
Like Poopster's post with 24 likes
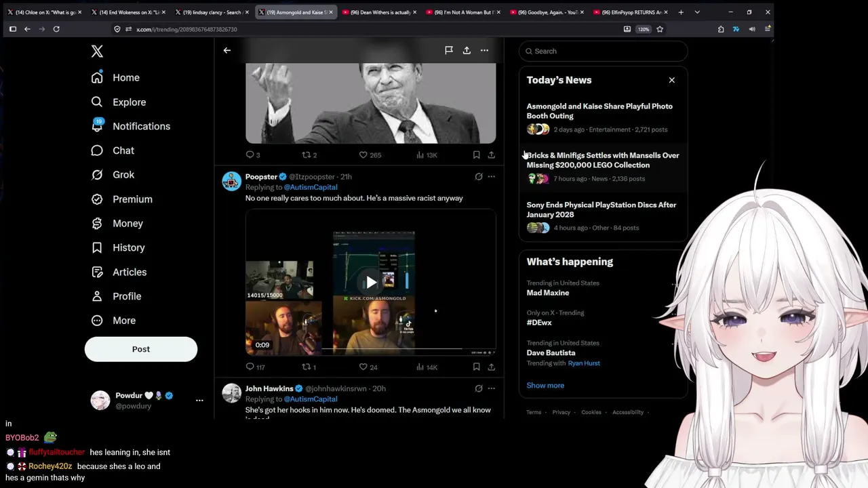click(368, 367)
